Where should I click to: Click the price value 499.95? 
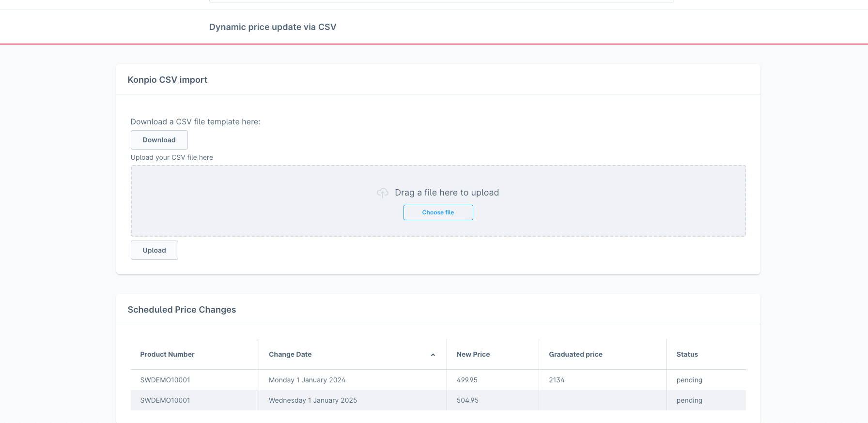(x=467, y=380)
